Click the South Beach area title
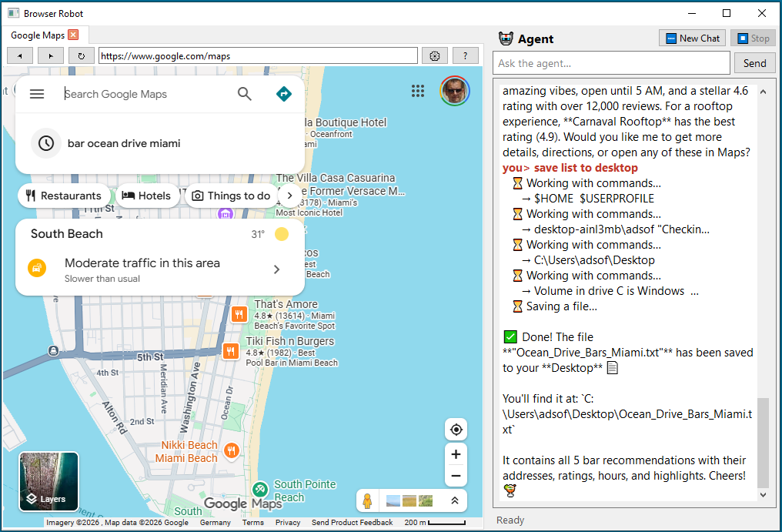The height and width of the screenshot is (532, 782). 67,234
